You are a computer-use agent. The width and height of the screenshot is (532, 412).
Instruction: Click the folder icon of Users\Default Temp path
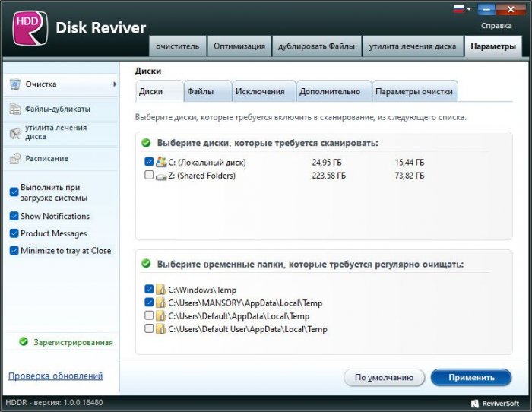[x=160, y=315]
